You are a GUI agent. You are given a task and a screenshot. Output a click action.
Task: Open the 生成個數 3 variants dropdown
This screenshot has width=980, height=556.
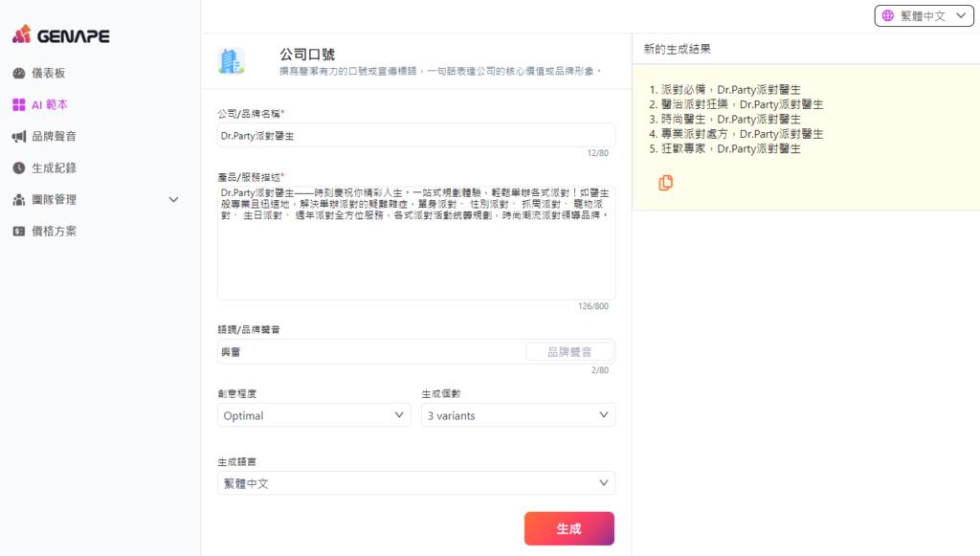[518, 414]
